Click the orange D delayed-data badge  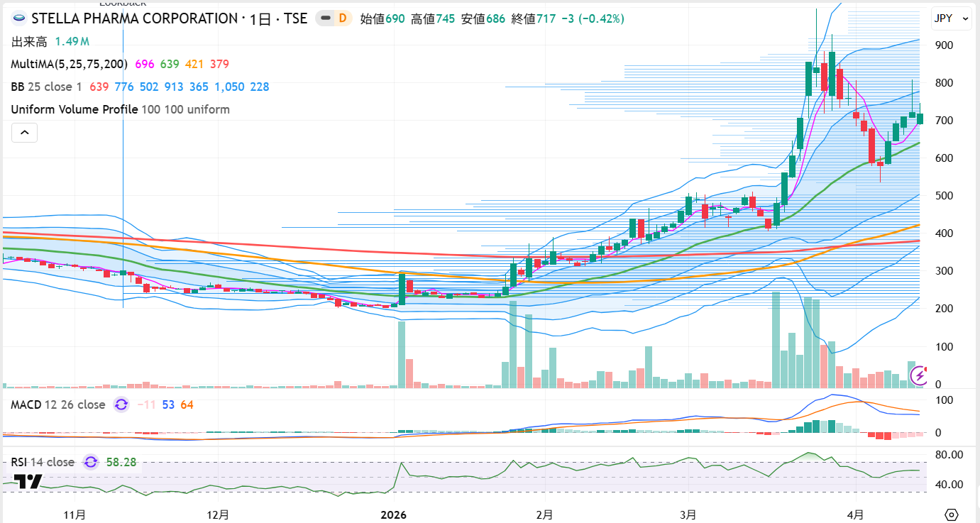click(x=343, y=18)
